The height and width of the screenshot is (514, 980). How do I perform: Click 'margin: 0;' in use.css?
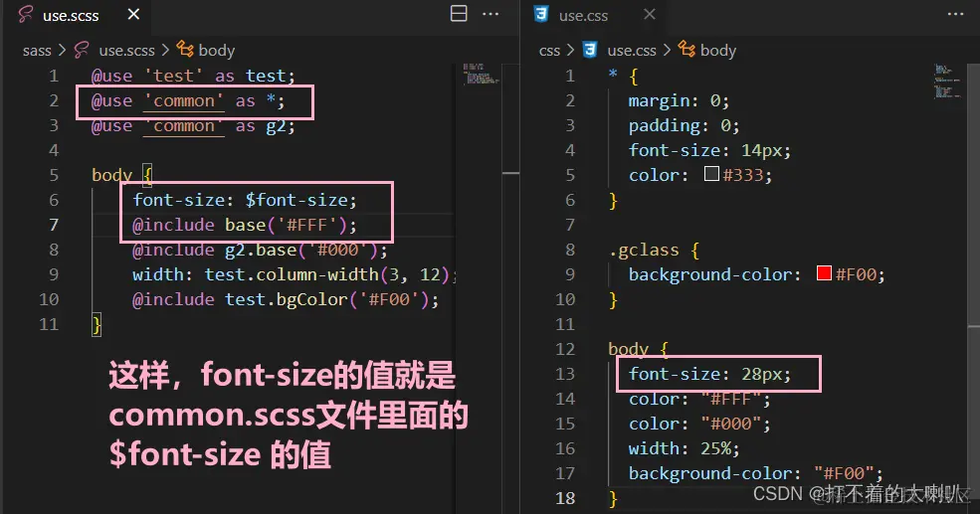click(x=679, y=101)
